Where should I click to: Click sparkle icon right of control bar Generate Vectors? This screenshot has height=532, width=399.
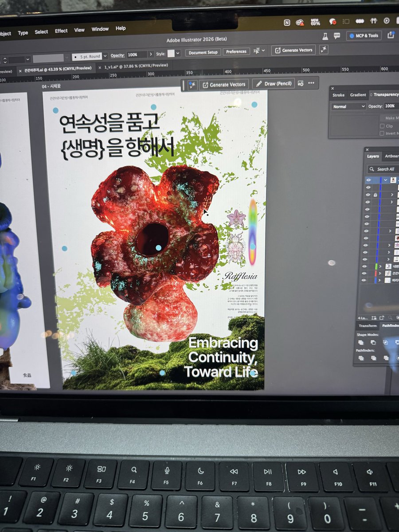tap(324, 50)
